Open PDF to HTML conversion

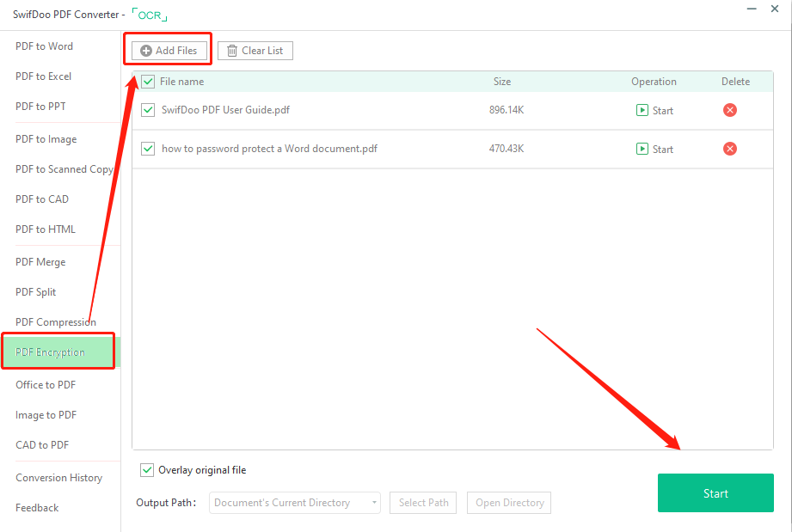click(x=46, y=229)
